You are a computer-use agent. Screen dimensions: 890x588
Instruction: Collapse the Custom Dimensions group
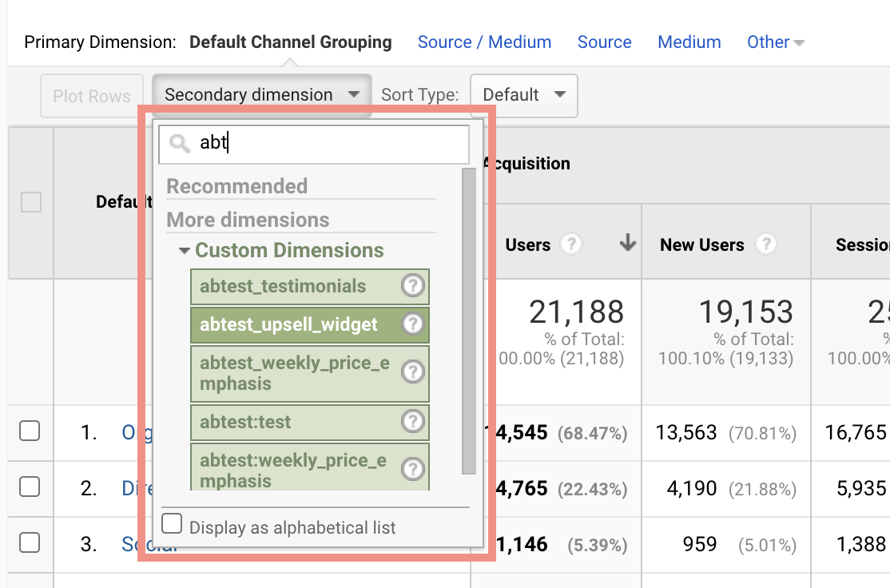coord(185,251)
